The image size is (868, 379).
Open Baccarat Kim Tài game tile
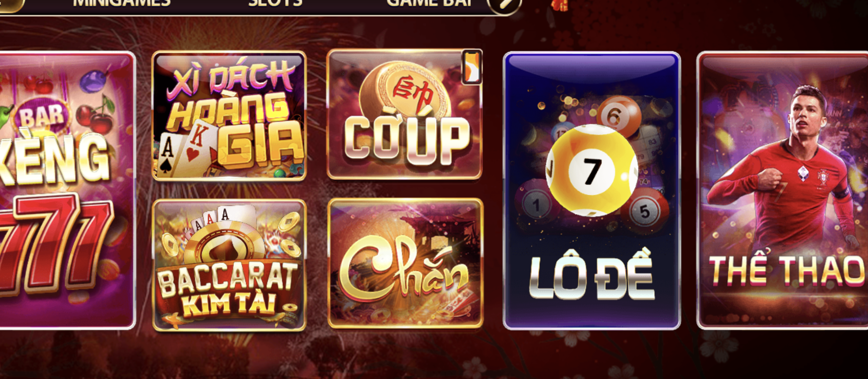point(229,265)
